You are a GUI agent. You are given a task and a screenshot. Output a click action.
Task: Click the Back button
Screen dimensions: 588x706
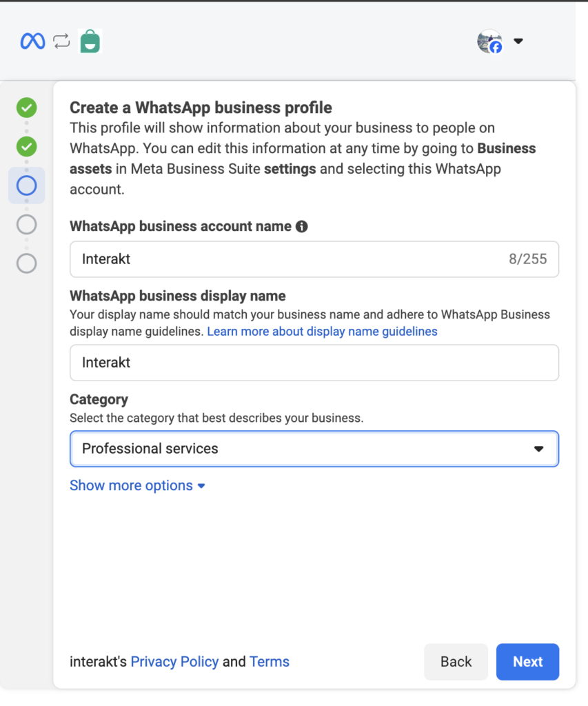(456, 661)
